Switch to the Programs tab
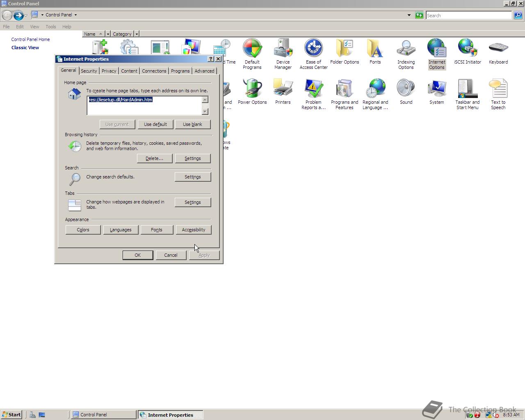525x420 pixels. pos(180,71)
